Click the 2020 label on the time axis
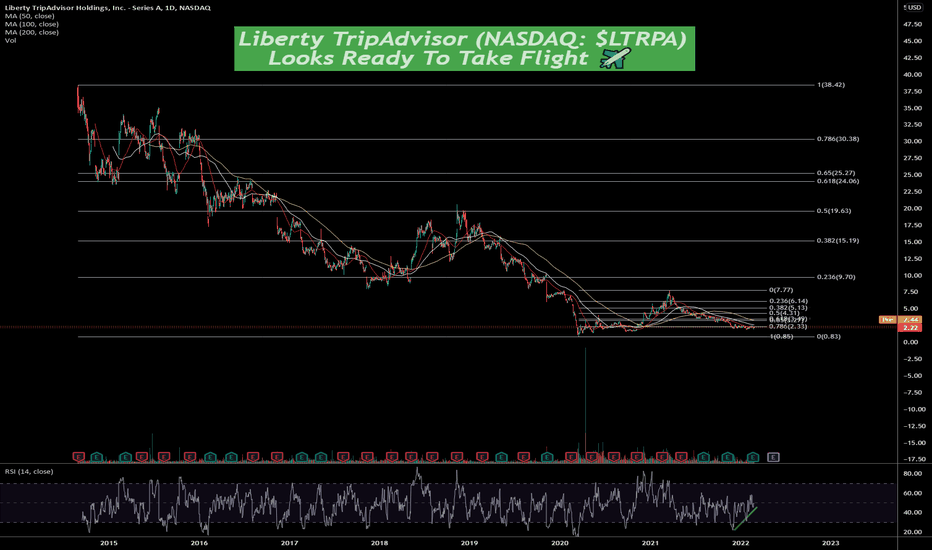 560,543
